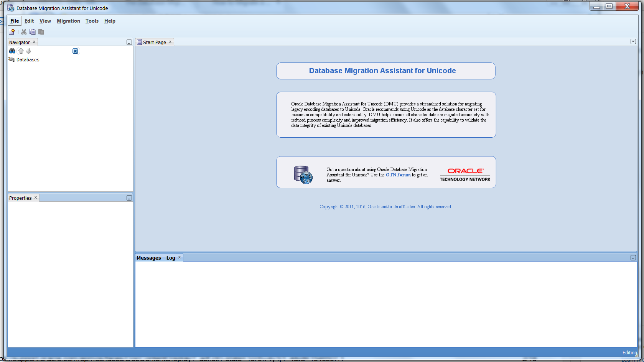Image resolution: width=644 pixels, height=362 pixels.
Task: Click the Databases plug icon
Action: [12, 59]
